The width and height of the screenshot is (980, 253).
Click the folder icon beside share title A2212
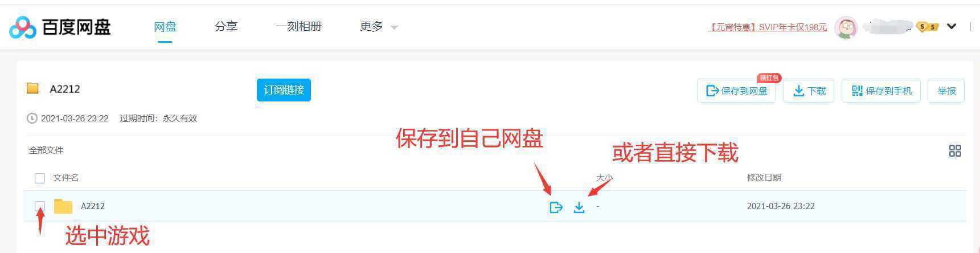pos(33,88)
